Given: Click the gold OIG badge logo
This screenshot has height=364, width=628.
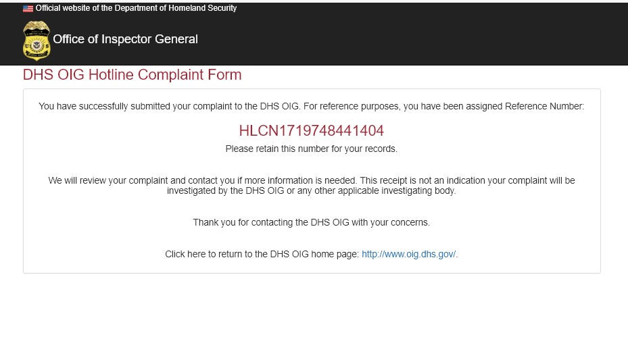Looking at the screenshot, I should point(37,41).
